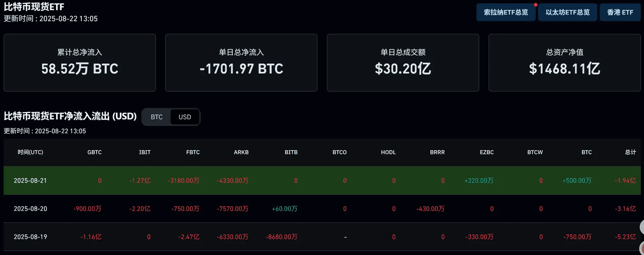Select the 2025-08-19 date cell
Viewport: 644px width, 255px height.
(30, 237)
